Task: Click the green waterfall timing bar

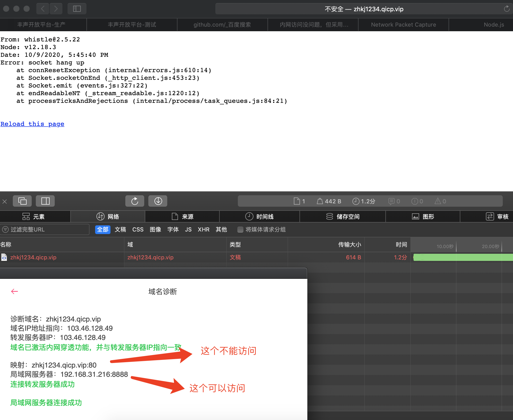Action: [463, 257]
